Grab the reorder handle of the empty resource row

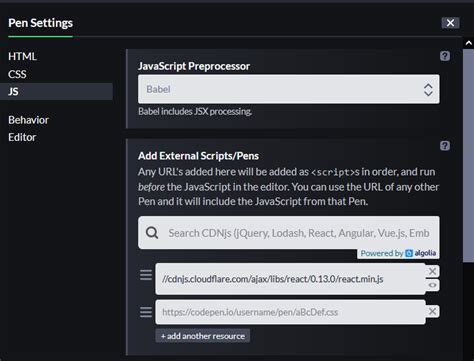146,312
